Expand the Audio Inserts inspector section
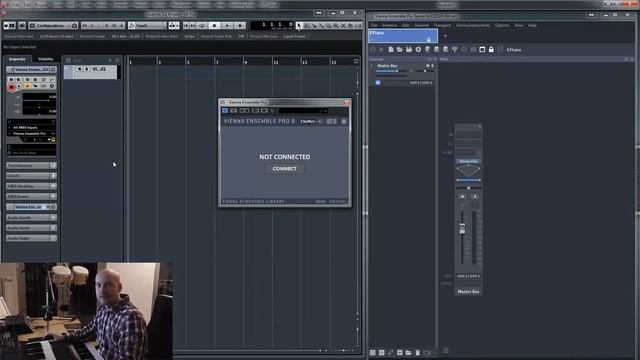The image size is (640, 360). click(31, 218)
